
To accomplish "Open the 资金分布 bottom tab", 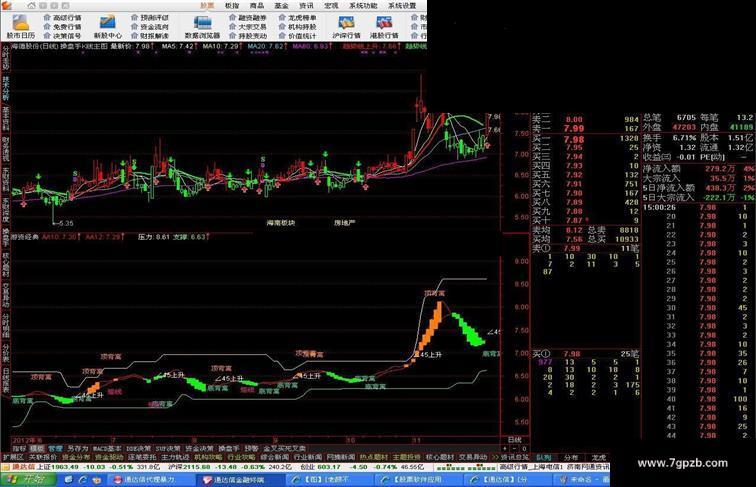I will coord(76,457).
